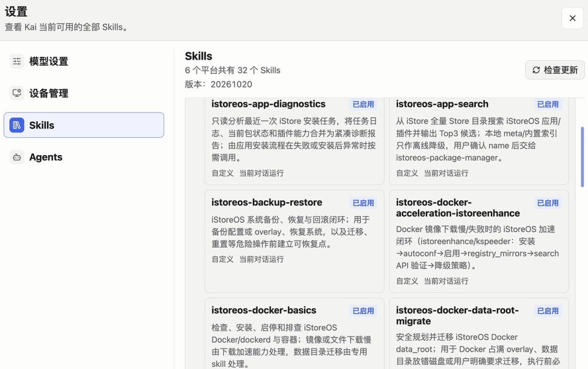Image resolution: width=588 pixels, height=369 pixels.
Task: Toggle 已启用 badge on istoreos-app-search
Action: (x=548, y=104)
